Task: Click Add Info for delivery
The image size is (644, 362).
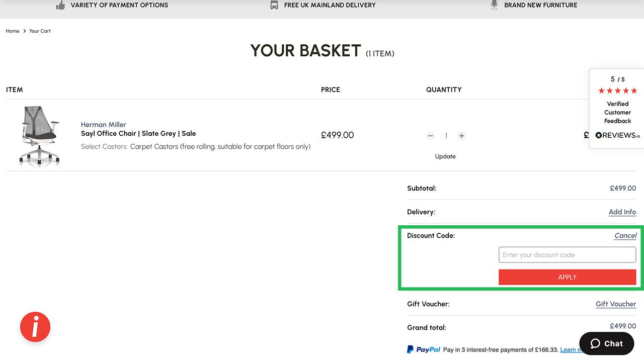Action: (622, 212)
